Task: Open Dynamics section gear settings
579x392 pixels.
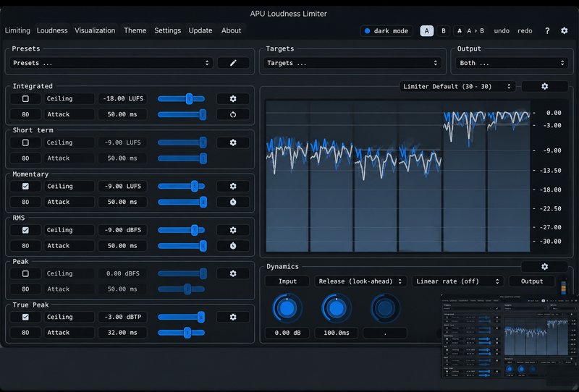Action: (545, 266)
